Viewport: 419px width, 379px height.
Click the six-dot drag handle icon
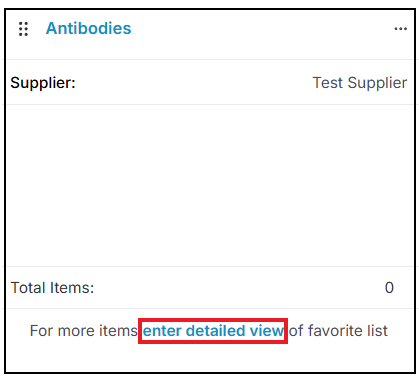click(x=23, y=29)
